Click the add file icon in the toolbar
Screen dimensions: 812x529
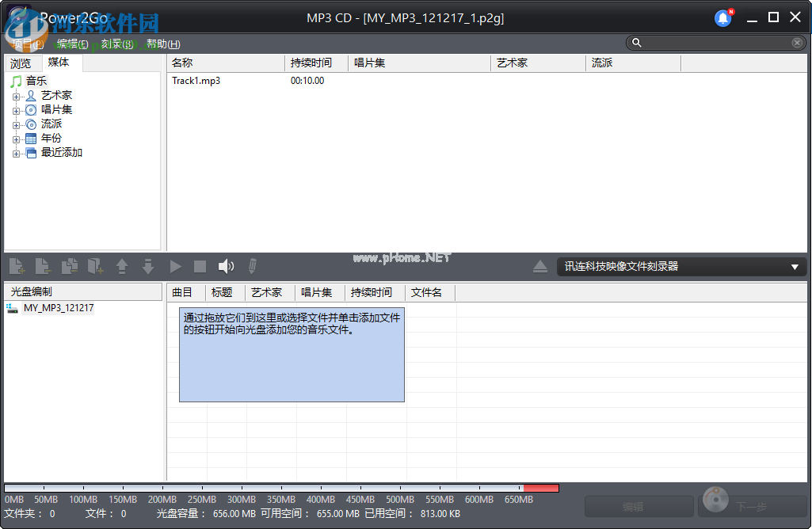[17, 266]
